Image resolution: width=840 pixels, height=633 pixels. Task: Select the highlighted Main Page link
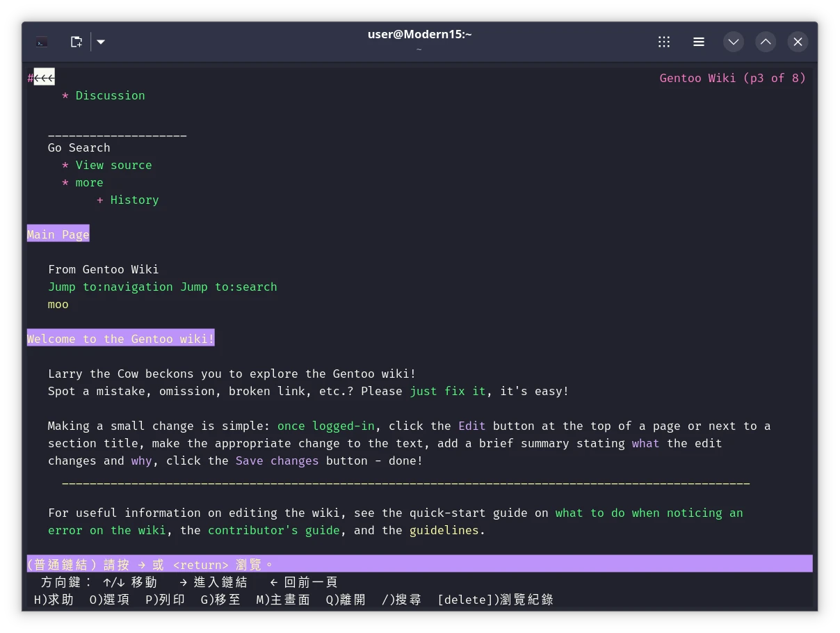[x=58, y=234]
